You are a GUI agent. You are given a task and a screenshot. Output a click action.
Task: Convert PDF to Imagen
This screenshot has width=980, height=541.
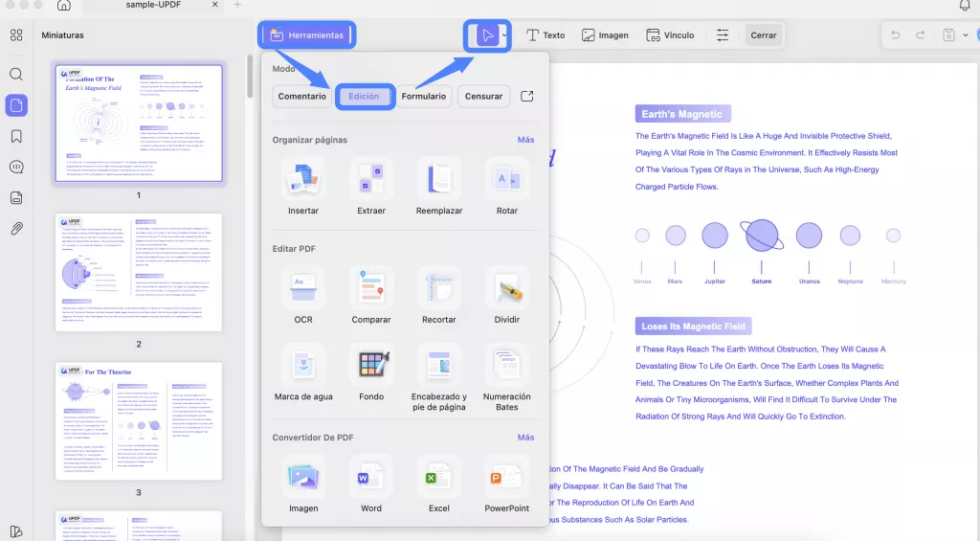pos(303,485)
